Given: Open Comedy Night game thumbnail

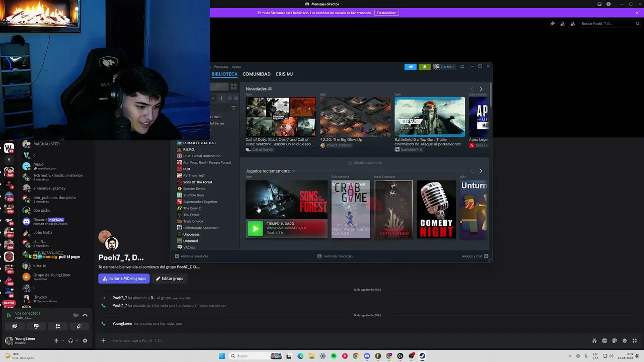Looking at the screenshot, I should point(436,209).
